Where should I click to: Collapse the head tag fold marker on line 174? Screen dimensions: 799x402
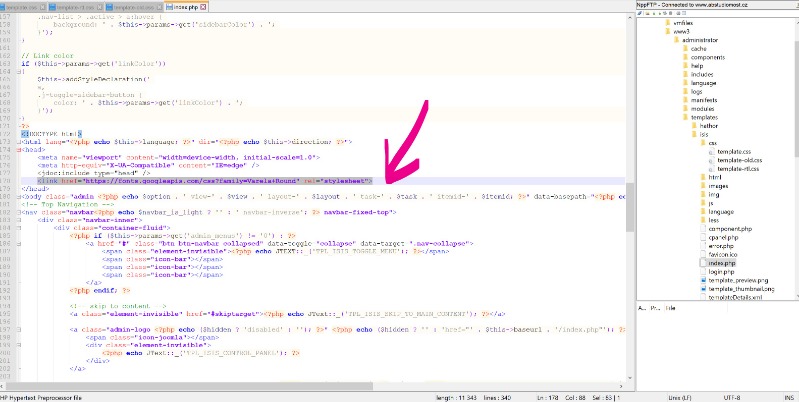coord(19,150)
